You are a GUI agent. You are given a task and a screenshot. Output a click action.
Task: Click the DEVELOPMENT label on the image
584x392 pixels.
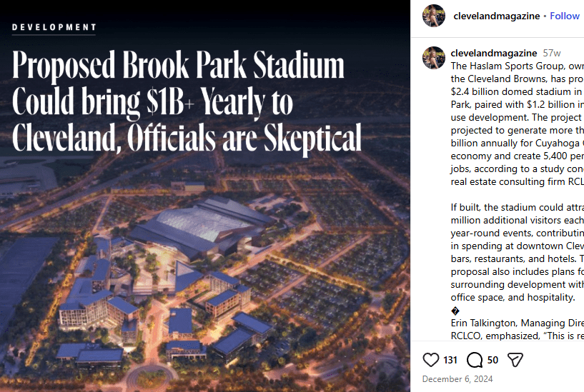coord(54,28)
